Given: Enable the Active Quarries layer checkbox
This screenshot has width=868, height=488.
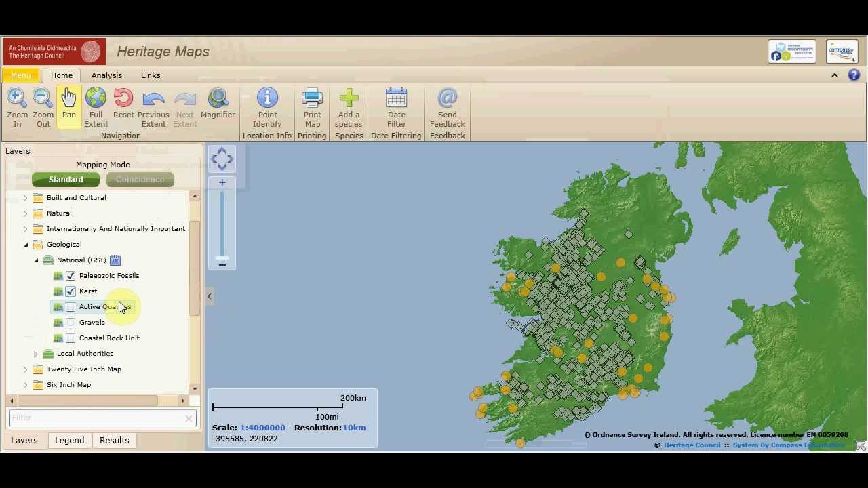Looking at the screenshot, I should (71, 307).
